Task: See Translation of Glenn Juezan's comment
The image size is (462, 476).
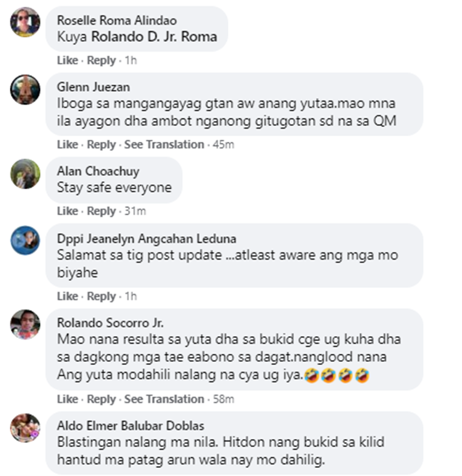Action: tap(164, 144)
